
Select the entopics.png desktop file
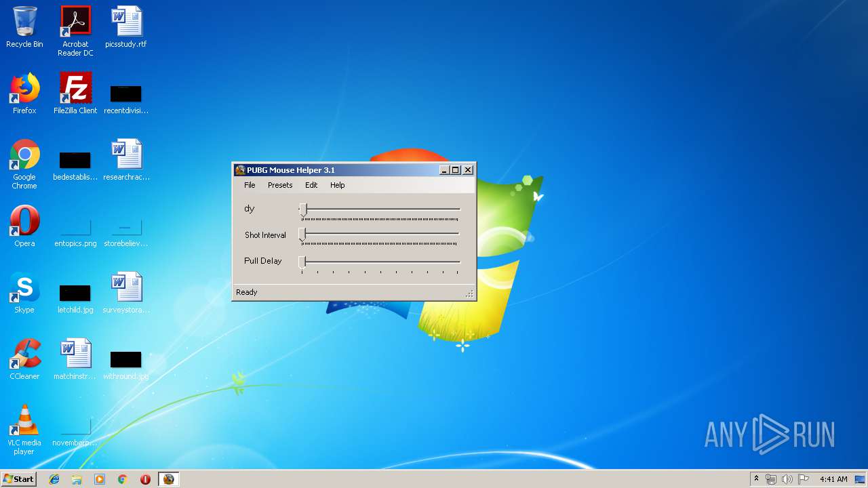click(x=75, y=232)
